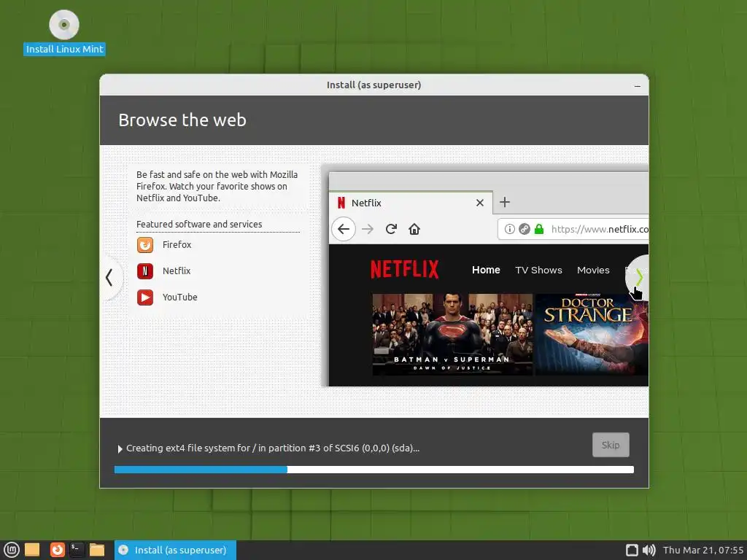The width and height of the screenshot is (747, 560).
Task: Click the netflix URL address field in slide
Action: pyautogui.click(x=573, y=229)
